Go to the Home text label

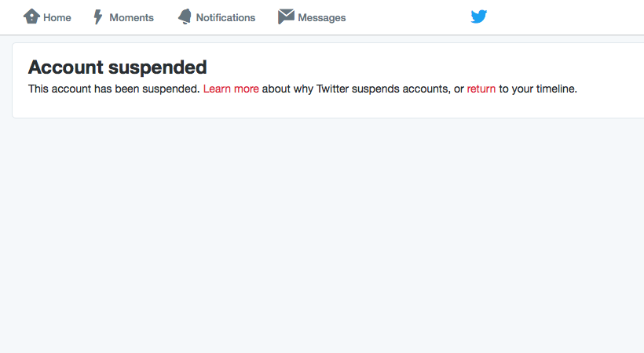point(57,17)
